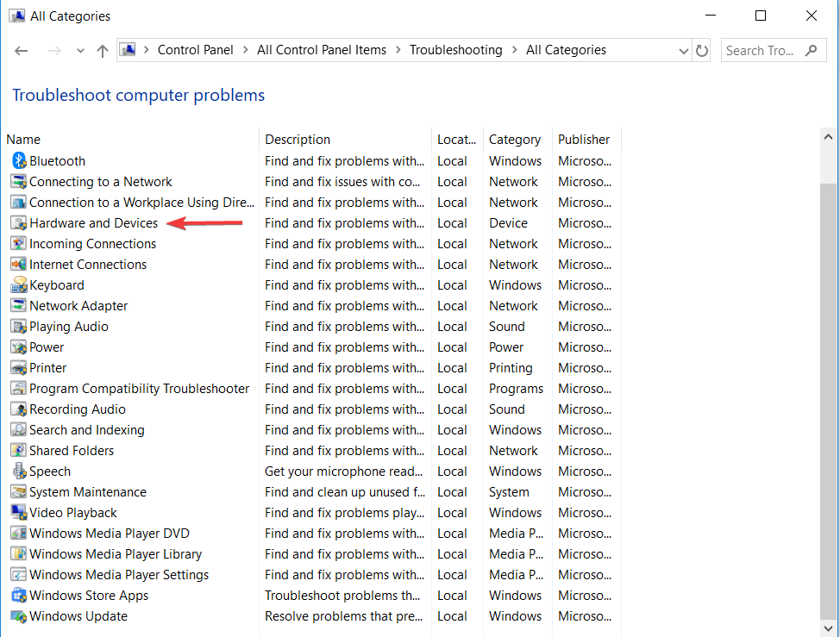This screenshot has height=637, width=840.
Task: Open Network Adapter troubleshooter
Action: tap(78, 306)
